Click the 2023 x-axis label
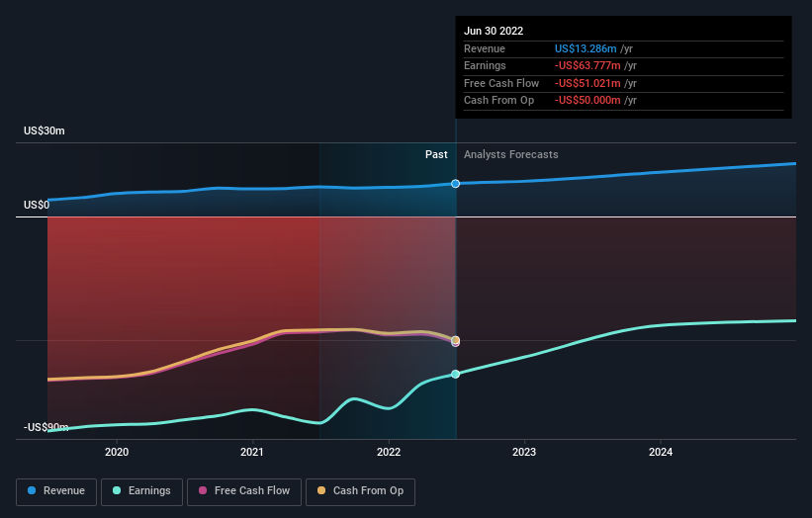Screen dimensions: 812x518 coord(524,452)
